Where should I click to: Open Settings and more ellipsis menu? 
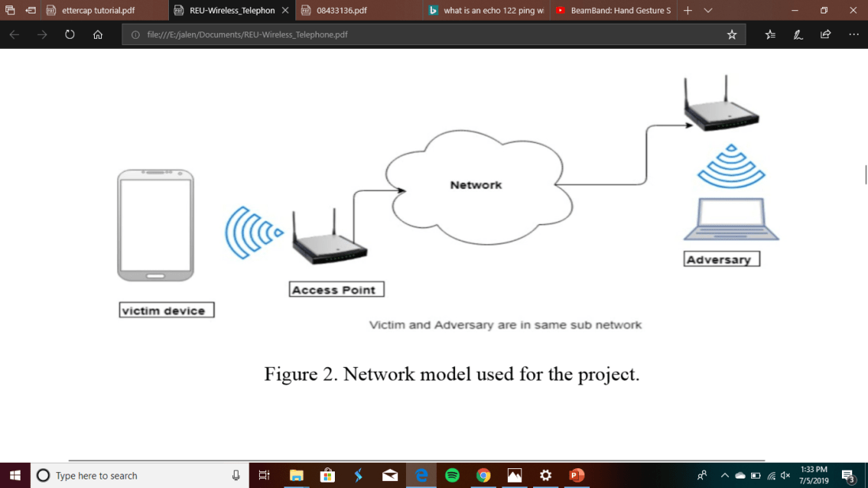(x=854, y=35)
